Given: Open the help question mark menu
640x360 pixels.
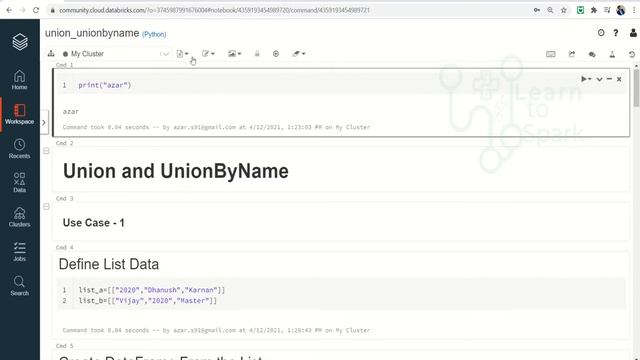Looking at the screenshot, I should pyautogui.click(x=616, y=33).
